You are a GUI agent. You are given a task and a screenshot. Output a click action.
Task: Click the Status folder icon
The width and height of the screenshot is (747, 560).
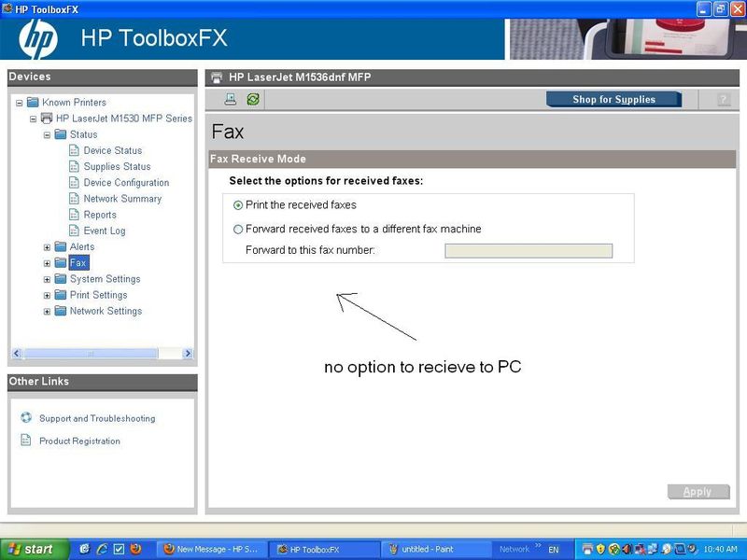[x=61, y=134]
